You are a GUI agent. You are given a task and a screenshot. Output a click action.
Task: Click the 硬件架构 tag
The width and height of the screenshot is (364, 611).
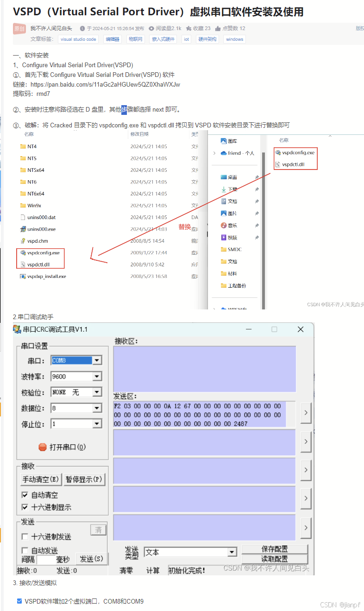(x=207, y=39)
